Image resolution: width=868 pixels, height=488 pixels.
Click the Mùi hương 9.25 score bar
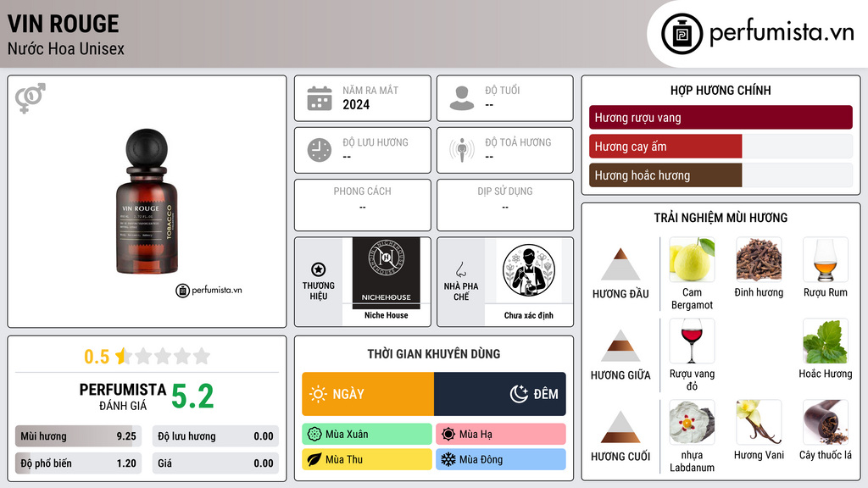(78, 436)
